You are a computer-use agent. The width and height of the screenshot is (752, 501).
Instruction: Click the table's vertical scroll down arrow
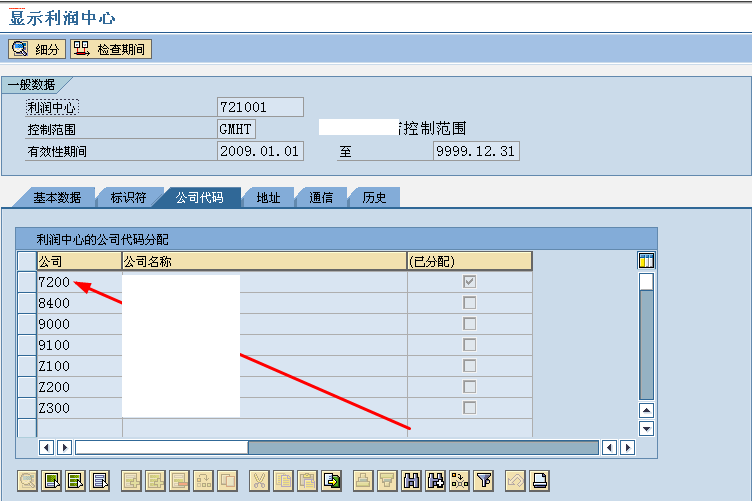point(646,429)
